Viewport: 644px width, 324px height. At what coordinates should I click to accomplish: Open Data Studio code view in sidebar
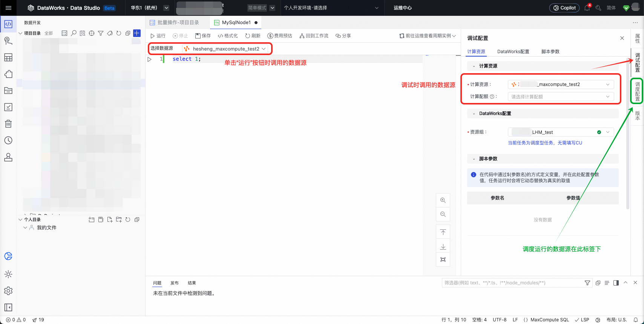point(8,24)
